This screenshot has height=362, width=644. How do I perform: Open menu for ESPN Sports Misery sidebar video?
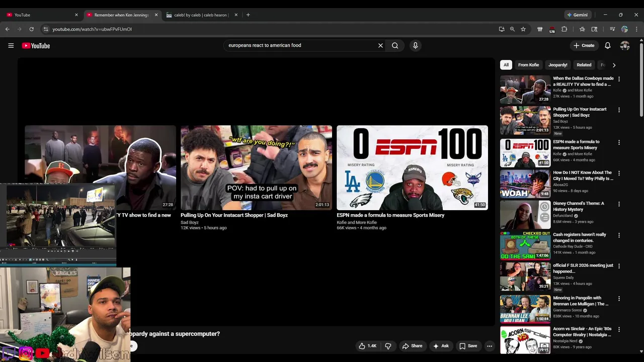619,142
